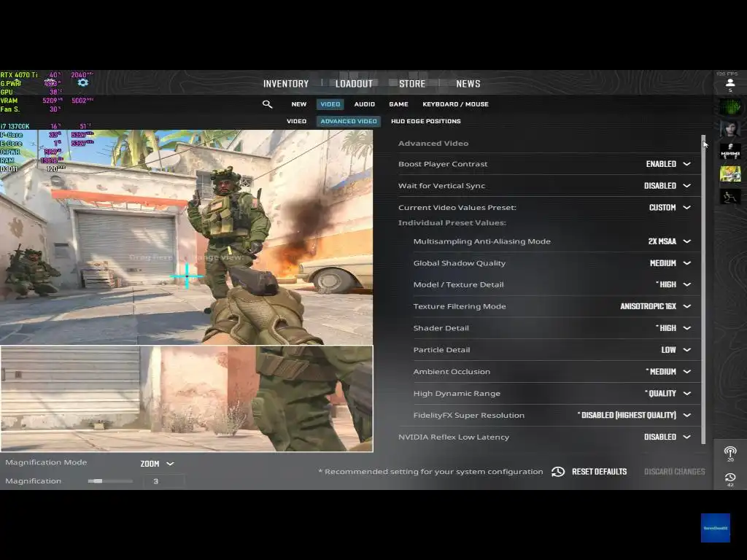Click the Magnification Mode label
This screenshot has width=747, height=560.
coord(46,462)
